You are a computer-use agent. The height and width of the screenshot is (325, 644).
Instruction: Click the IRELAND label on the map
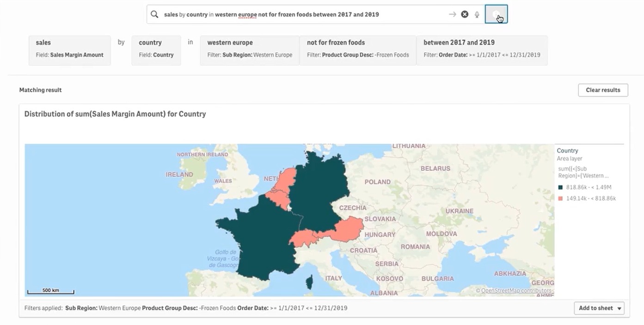179,175
